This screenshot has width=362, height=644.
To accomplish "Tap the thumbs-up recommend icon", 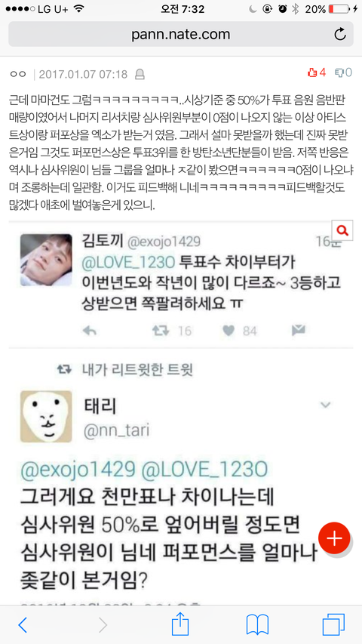I will tap(312, 73).
